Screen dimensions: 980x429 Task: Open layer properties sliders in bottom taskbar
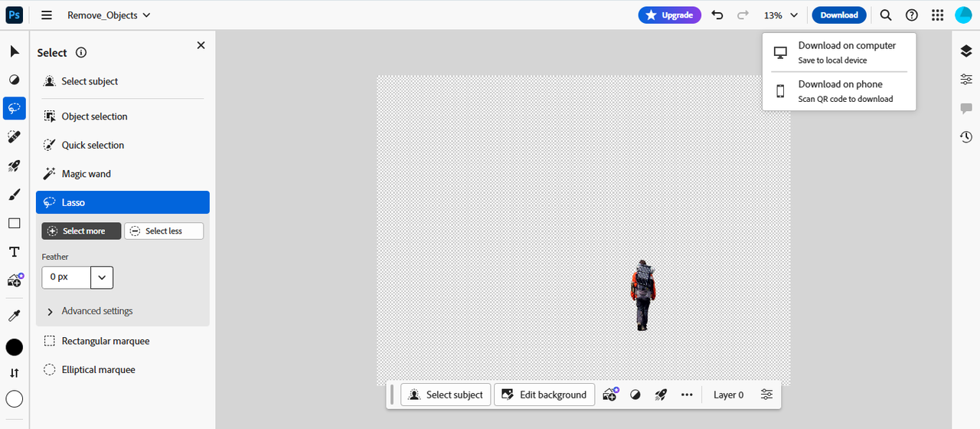tap(766, 395)
